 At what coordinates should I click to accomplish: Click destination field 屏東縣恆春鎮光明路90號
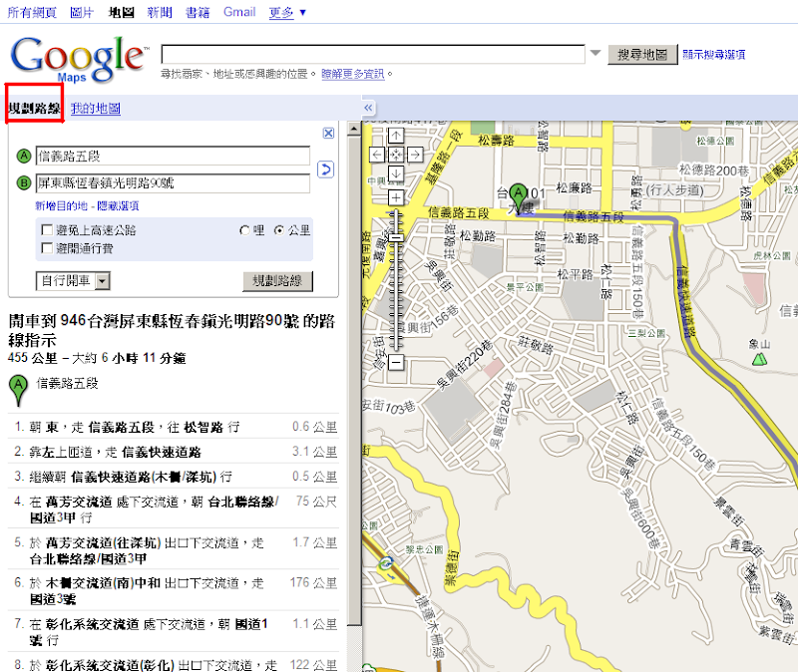(x=173, y=183)
